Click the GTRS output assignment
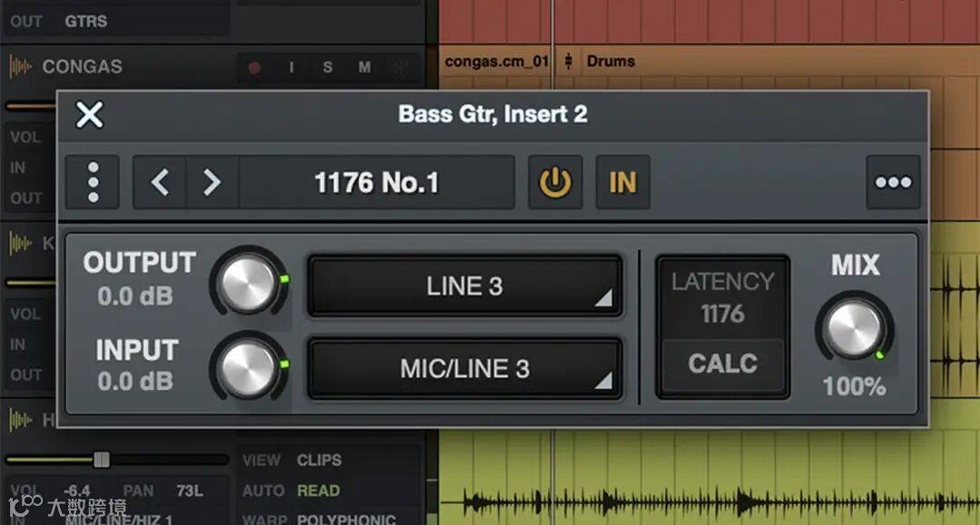980x525 pixels. 85,21
